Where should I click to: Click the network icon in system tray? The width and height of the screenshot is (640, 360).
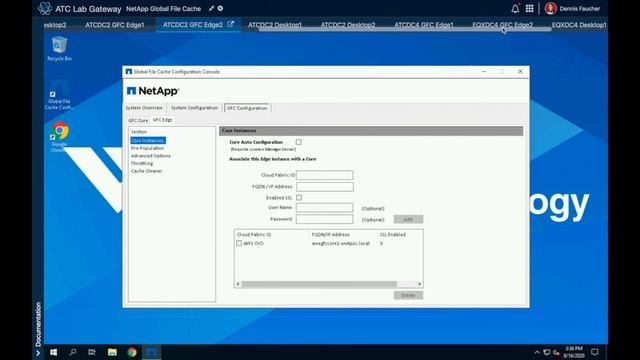(x=547, y=352)
